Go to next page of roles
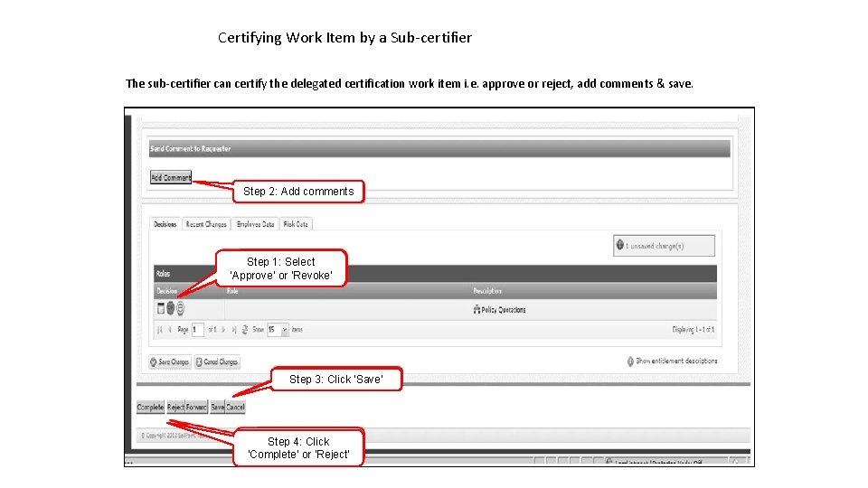868x488 pixels. pyautogui.click(x=223, y=330)
